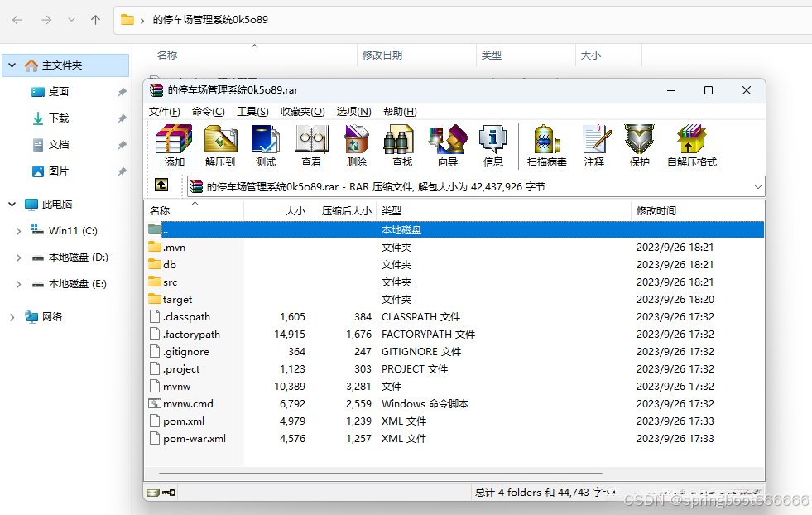Click the 扫描病毒 (Virus Scan) icon
This screenshot has height=515, width=812.
(547, 139)
